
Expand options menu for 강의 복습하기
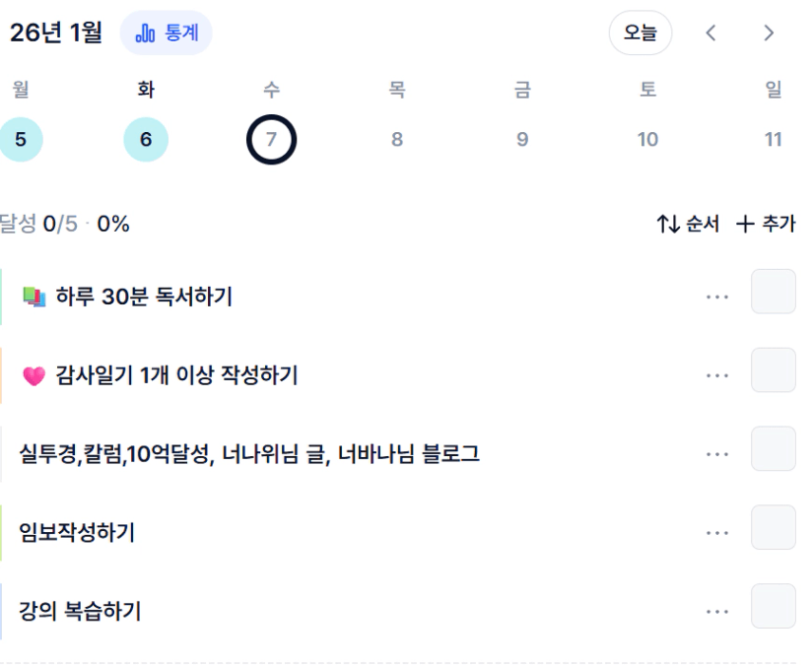717,612
